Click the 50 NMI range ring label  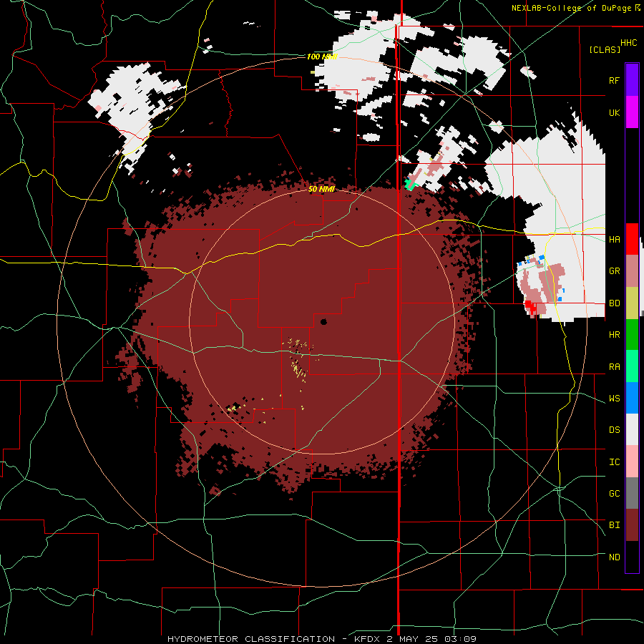point(321,189)
